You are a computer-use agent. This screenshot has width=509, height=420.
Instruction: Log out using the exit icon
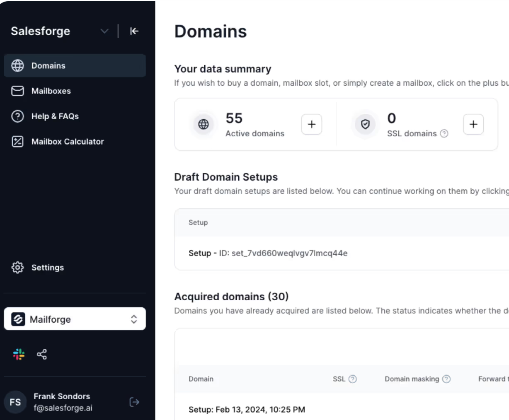click(134, 402)
